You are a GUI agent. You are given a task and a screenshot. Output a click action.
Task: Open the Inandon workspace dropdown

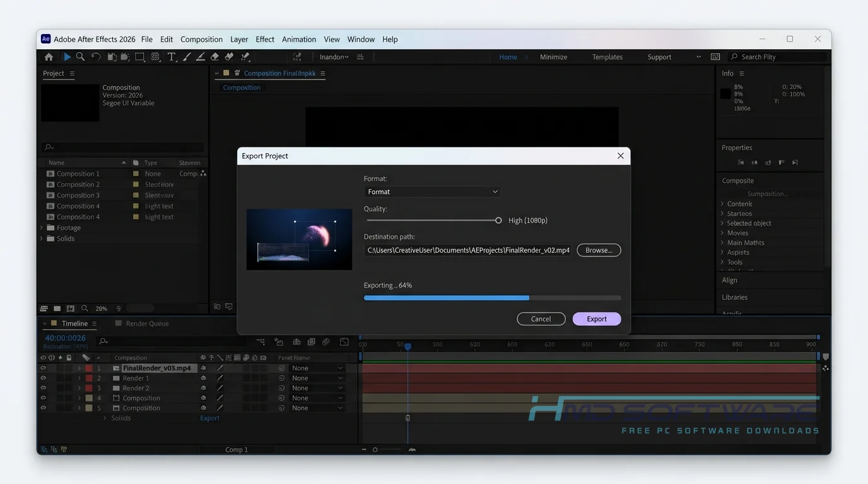(x=334, y=57)
